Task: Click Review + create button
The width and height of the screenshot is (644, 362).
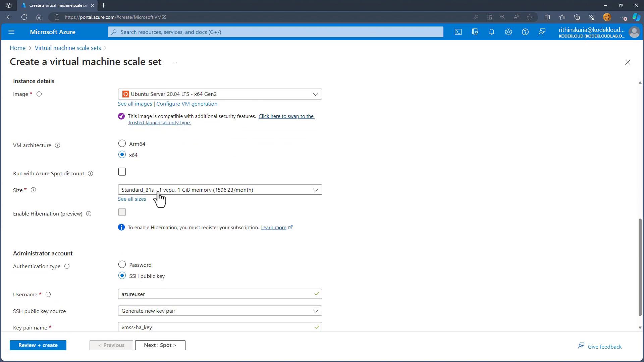Action: point(38,345)
